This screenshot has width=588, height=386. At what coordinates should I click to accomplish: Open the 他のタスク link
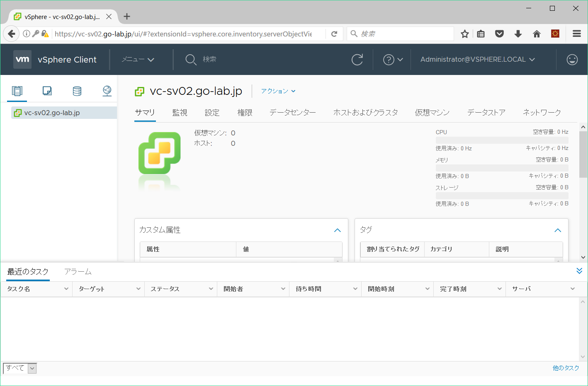pyautogui.click(x=566, y=368)
